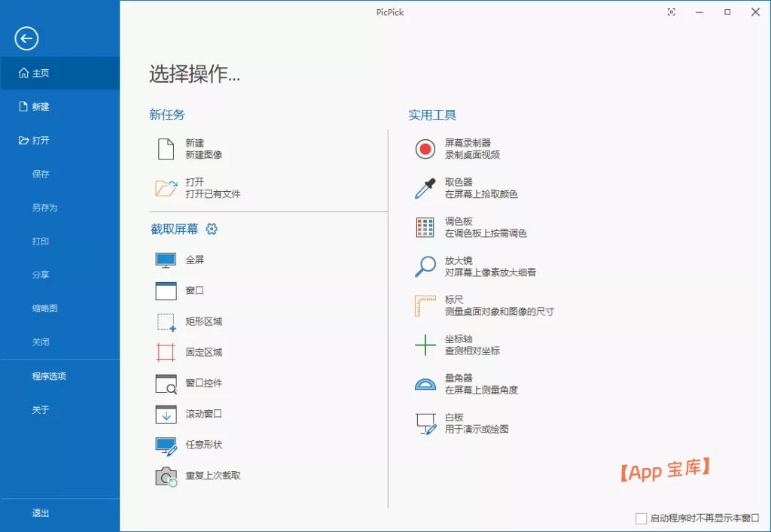Click the 在屏幕上测量角度 description

tap(481, 390)
